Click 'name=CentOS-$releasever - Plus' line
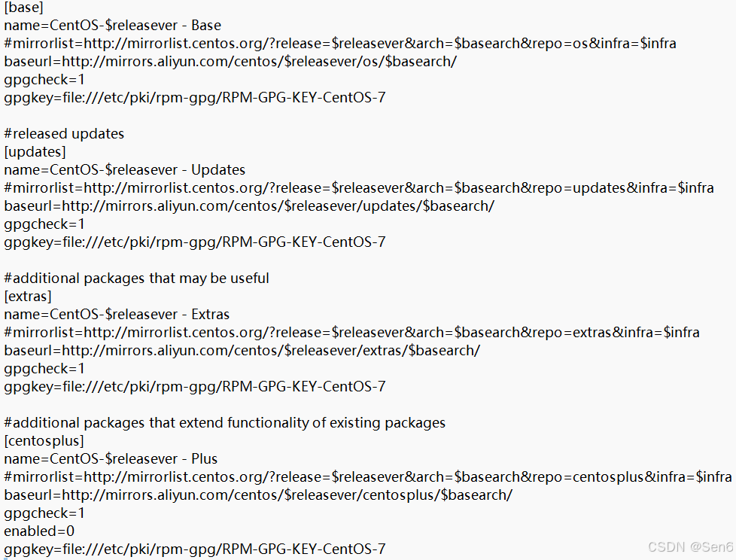Viewport: 736px width, 560px height. 111,459
